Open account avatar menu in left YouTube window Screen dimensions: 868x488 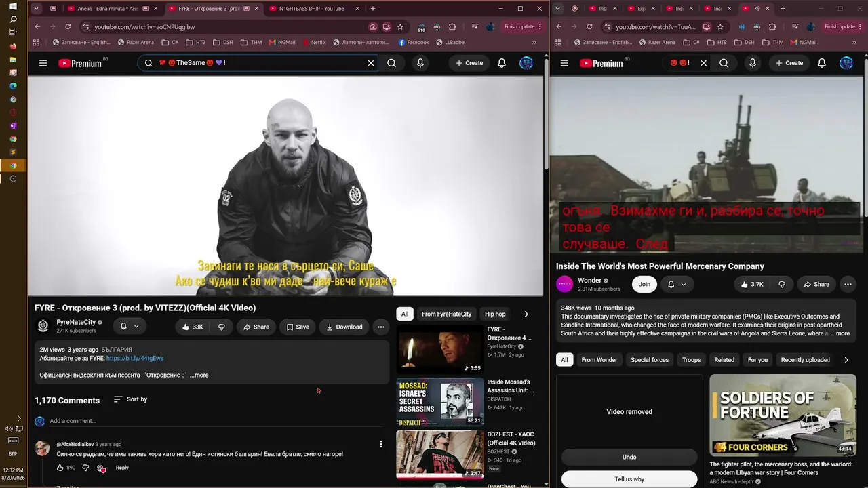(x=526, y=63)
